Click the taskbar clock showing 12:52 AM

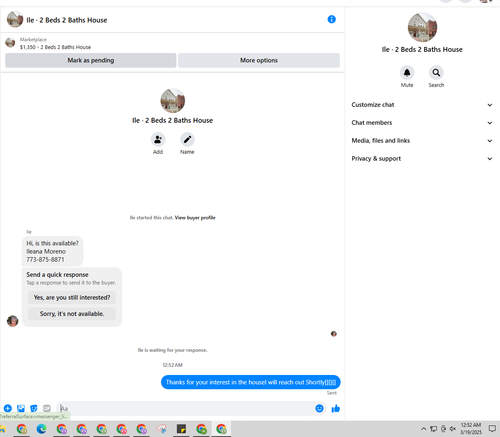471,428
